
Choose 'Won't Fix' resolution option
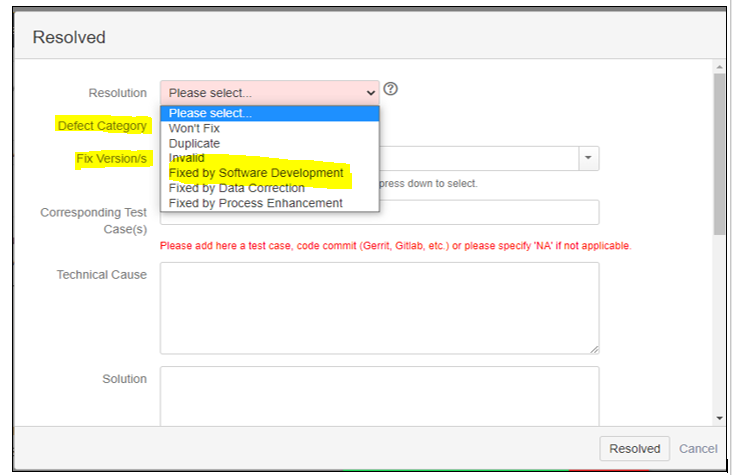269,128
